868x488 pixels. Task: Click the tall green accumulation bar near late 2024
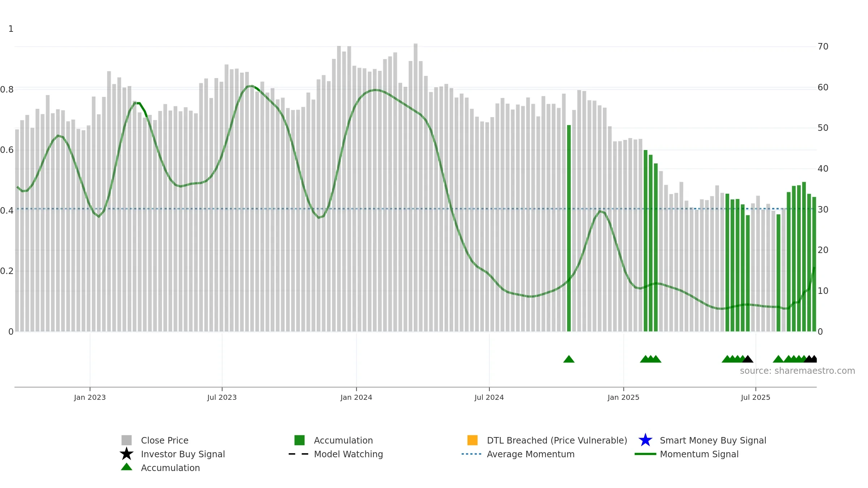click(569, 228)
